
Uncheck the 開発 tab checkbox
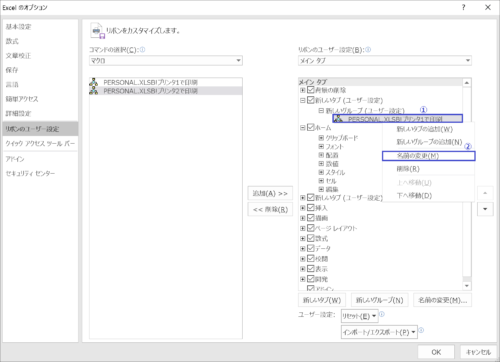[311, 279]
